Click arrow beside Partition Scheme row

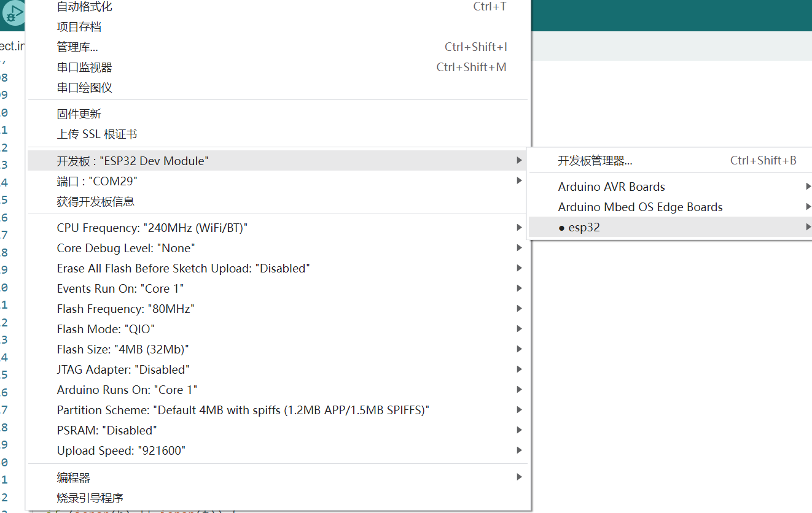(520, 410)
